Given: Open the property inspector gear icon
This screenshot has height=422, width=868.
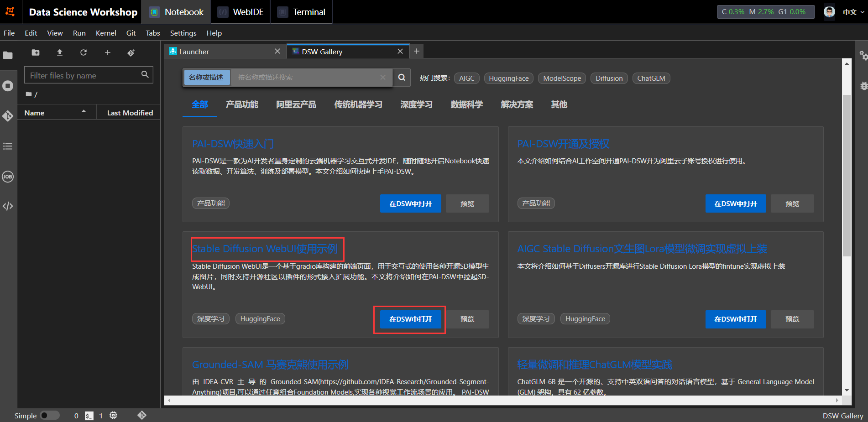Looking at the screenshot, I should point(863,56).
